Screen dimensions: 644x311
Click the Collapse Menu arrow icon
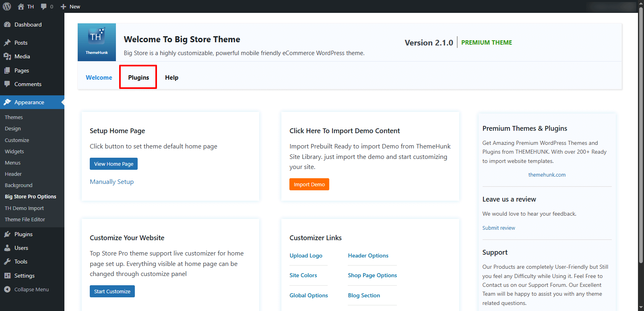(7, 289)
